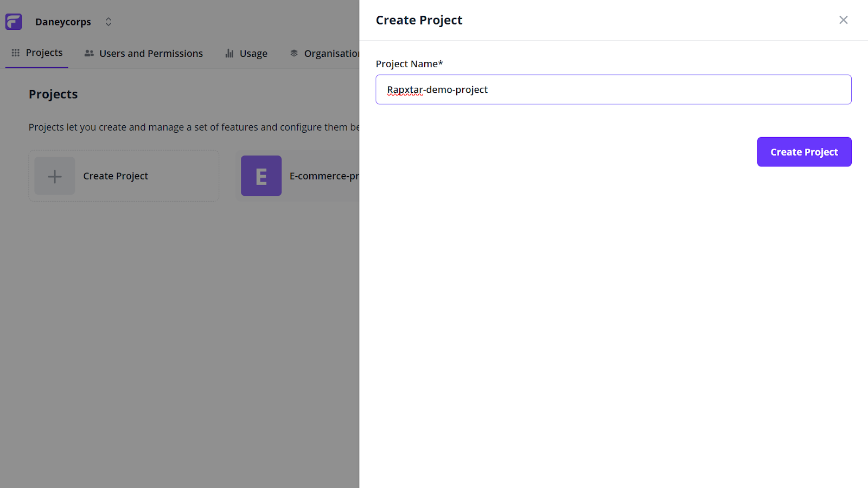Image resolution: width=868 pixels, height=488 pixels.
Task: Click the grid icon on the Projects tab
Action: (x=15, y=53)
